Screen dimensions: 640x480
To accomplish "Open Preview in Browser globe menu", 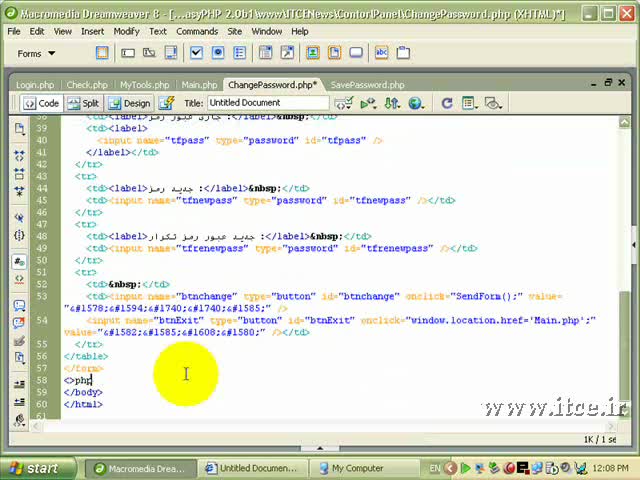I will click(x=416, y=103).
